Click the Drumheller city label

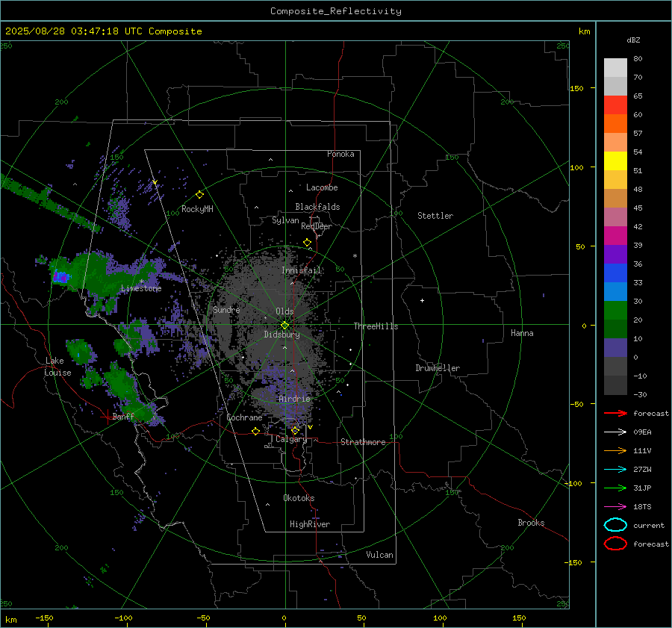coord(438,368)
